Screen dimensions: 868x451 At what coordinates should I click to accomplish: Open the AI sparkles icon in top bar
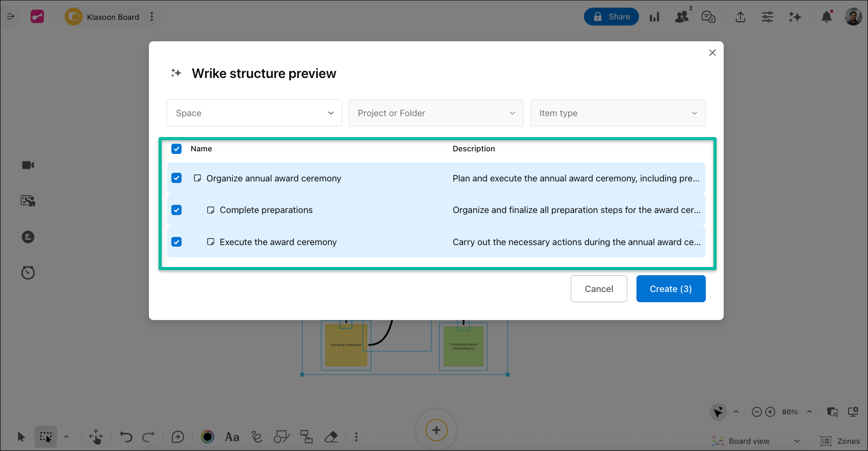pyautogui.click(x=795, y=17)
